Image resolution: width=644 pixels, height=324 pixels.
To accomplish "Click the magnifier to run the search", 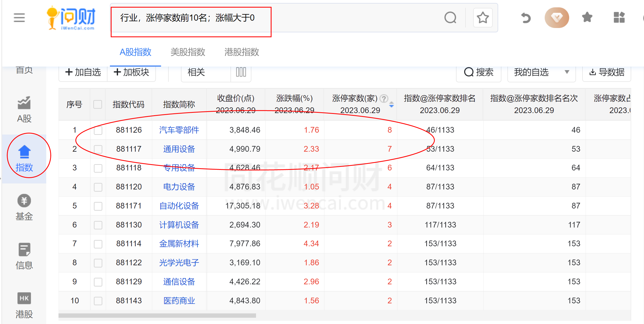I will click(x=450, y=17).
